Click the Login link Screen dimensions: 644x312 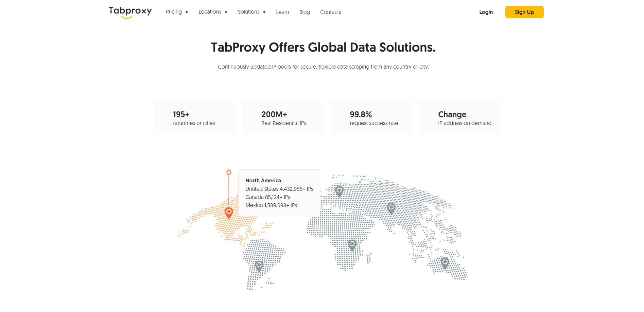(x=486, y=12)
